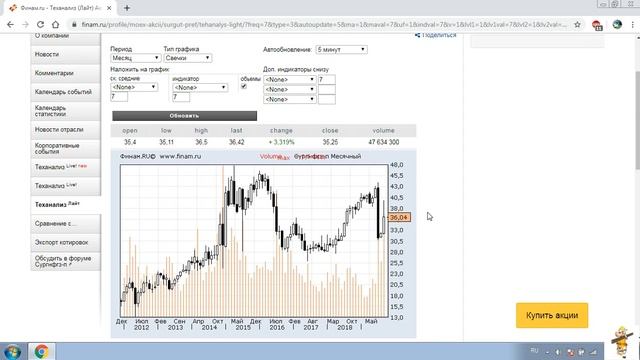This screenshot has height=360, width=640.
Task: Click the change value +3.319%
Action: click(281, 142)
